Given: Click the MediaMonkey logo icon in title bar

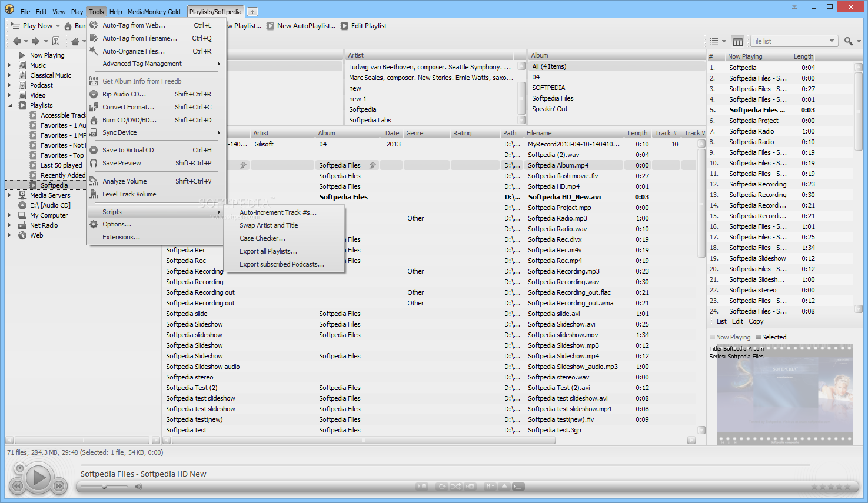Looking at the screenshot, I should pos(9,9).
